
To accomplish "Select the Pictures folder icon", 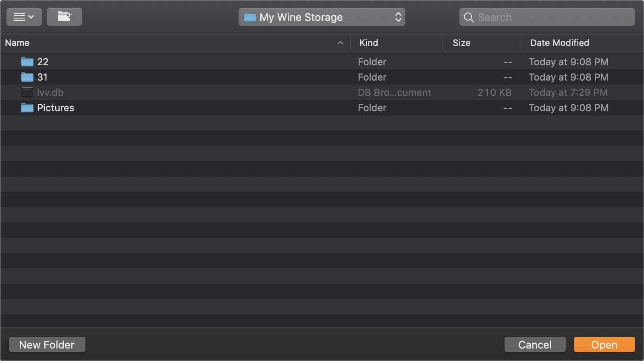I will [27, 108].
